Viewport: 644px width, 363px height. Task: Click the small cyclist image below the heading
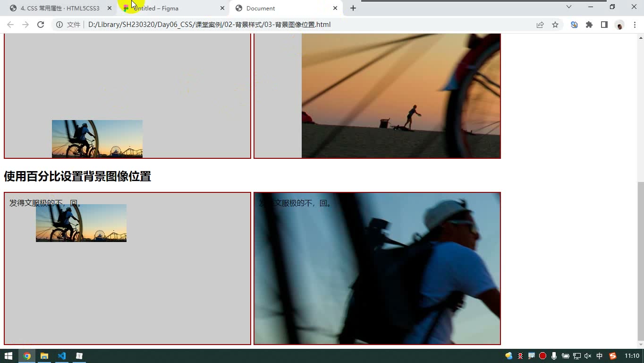[x=81, y=223]
